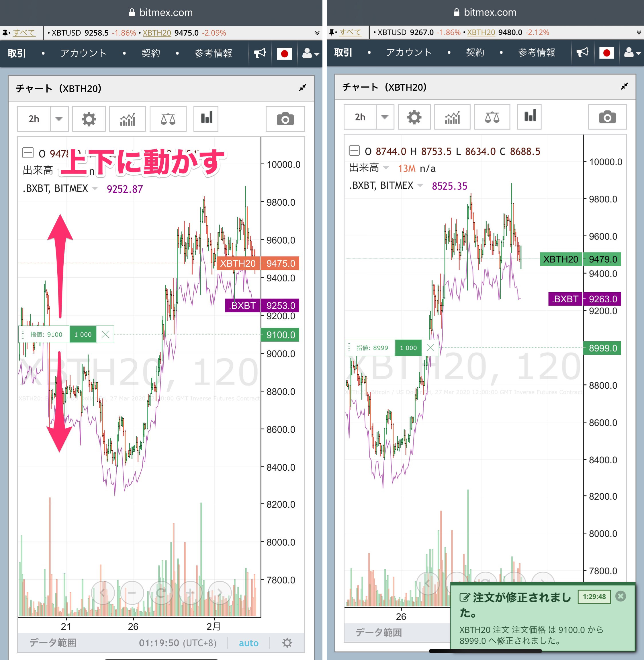The width and height of the screenshot is (644, 660).
Task: Dismiss the order amended notification
Action: click(621, 596)
